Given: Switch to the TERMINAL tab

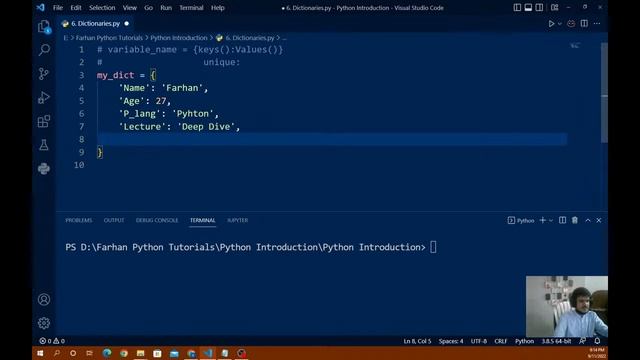Looking at the screenshot, I should (202, 220).
